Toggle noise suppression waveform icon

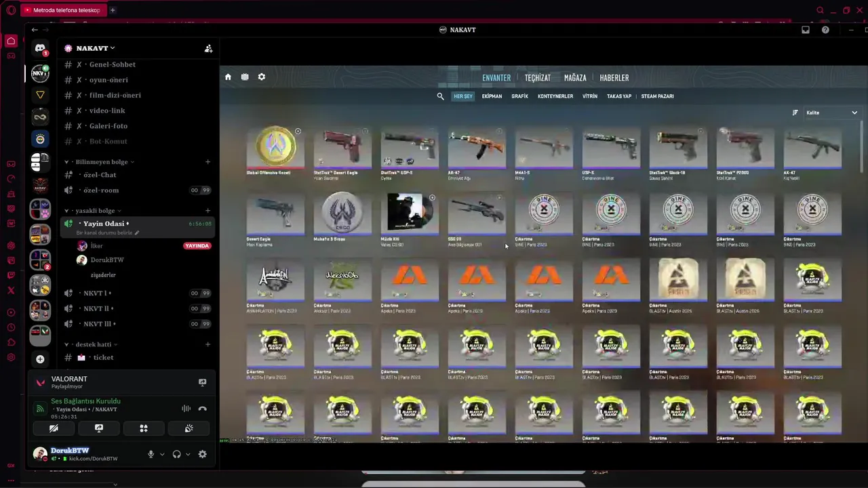[186, 409]
